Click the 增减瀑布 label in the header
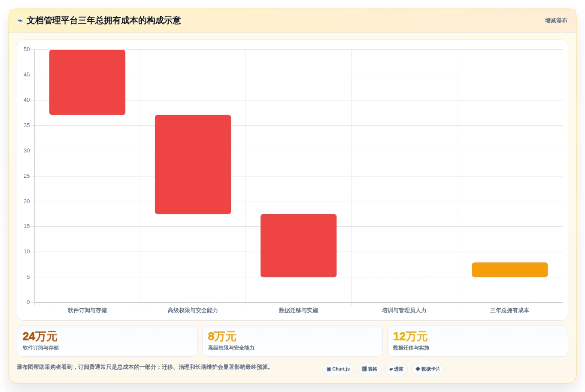 [x=556, y=21]
